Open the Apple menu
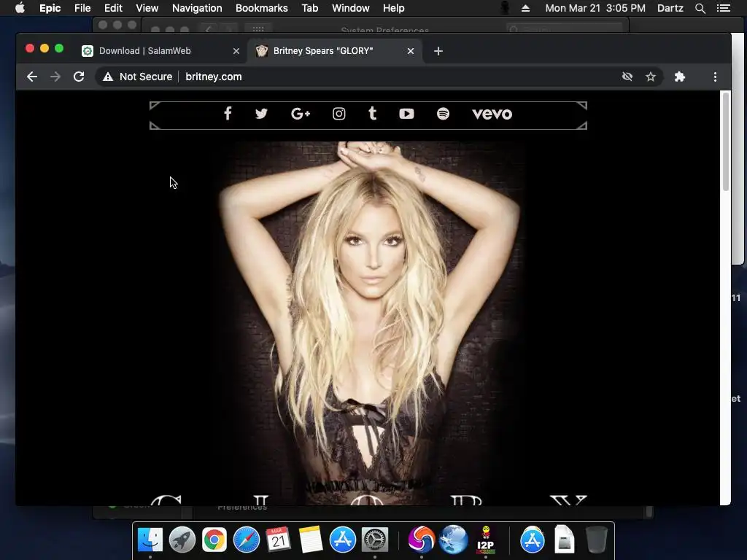Screen dimensions: 747x560 coord(20,8)
